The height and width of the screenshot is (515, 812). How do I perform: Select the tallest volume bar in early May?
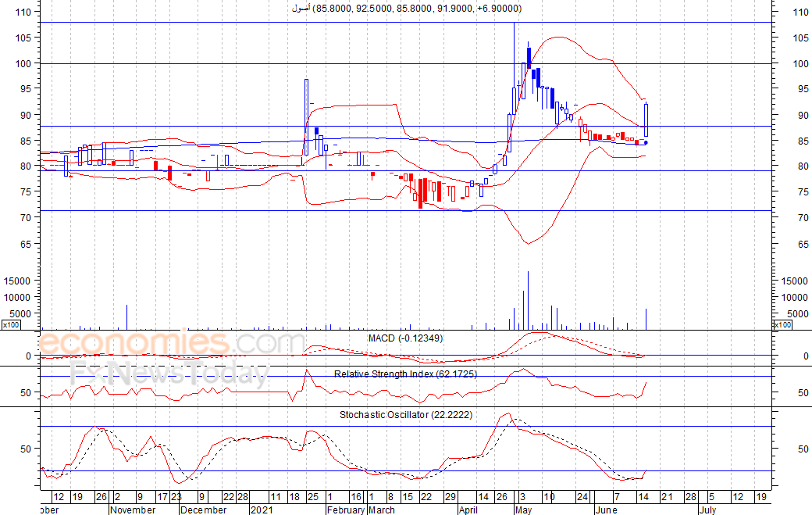tap(529, 301)
